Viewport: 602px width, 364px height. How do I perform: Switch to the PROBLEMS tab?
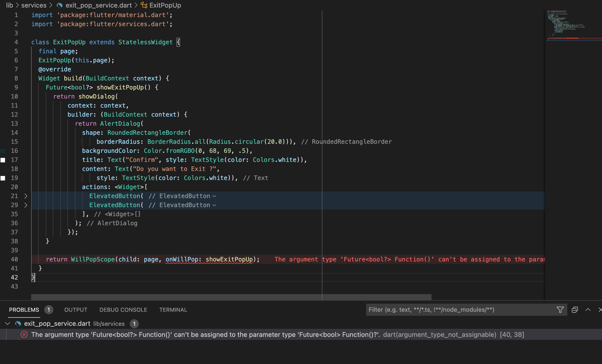pyautogui.click(x=24, y=310)
